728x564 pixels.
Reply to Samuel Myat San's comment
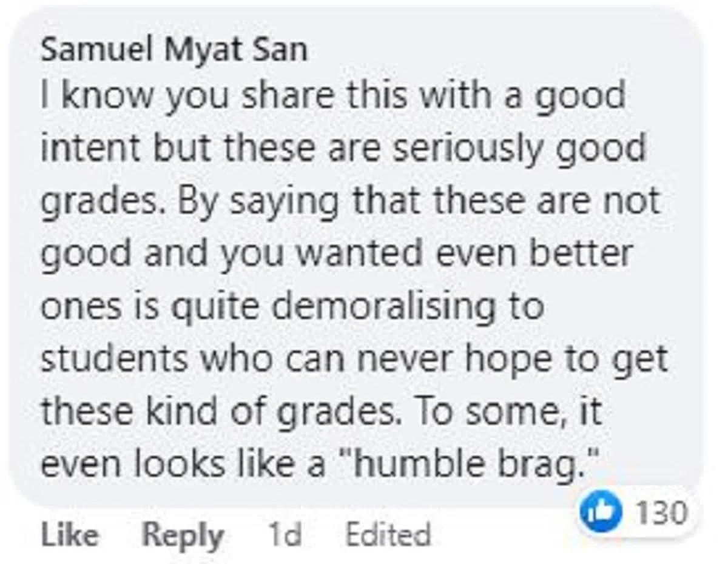(182, 535)
